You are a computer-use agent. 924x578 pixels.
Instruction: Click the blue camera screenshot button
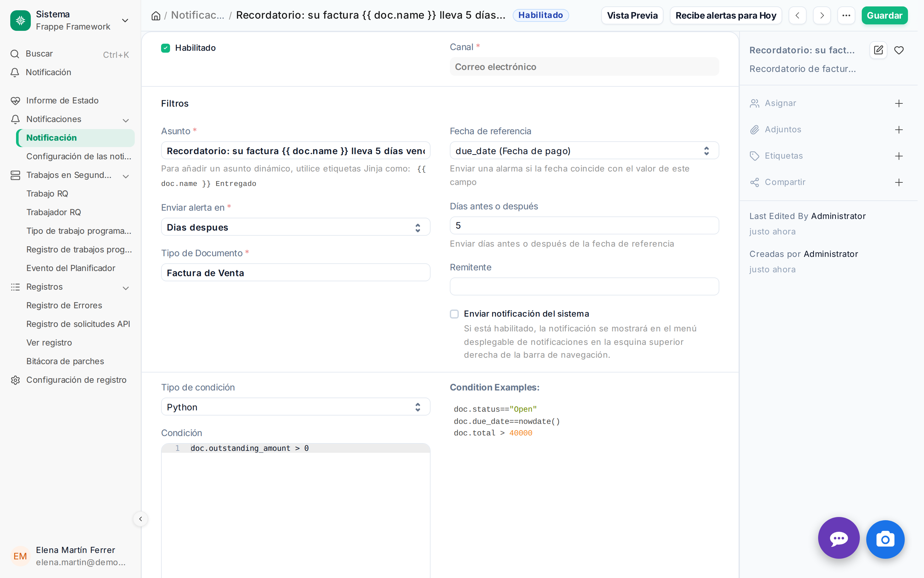click(885, 539)
